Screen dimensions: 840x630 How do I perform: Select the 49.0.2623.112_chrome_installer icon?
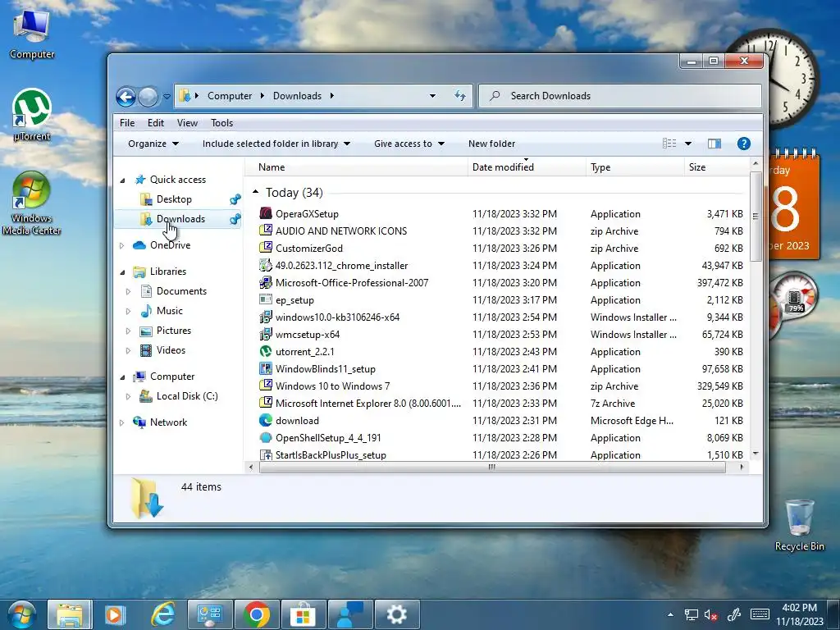(x=266, y=265)
